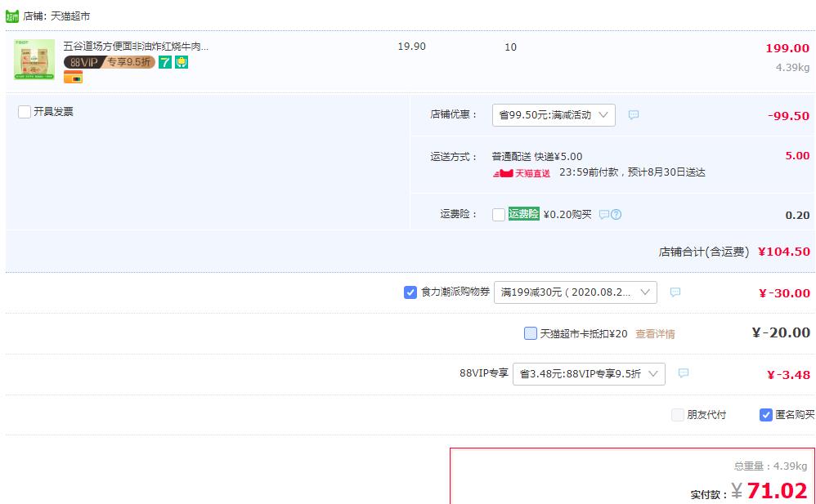Image resolution: width=816 pixels, height=504 pixels.
Task: Open the 店铺优惠 满减活动 dropdown
Action: point(554,115)
